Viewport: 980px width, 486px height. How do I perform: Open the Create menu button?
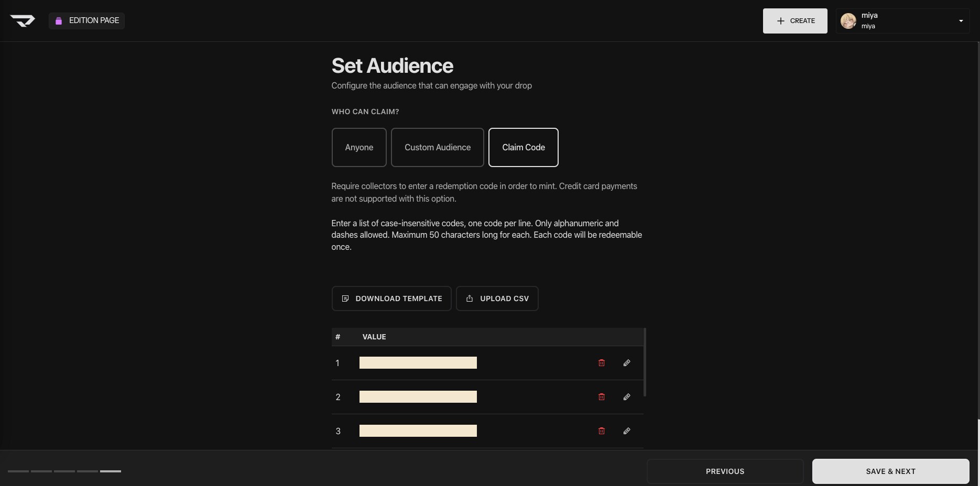click(794, 21)
